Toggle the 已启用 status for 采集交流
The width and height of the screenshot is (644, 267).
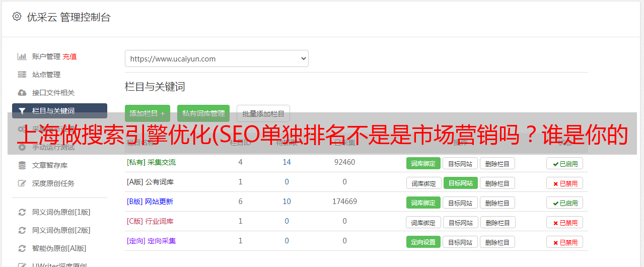point(564,163)
